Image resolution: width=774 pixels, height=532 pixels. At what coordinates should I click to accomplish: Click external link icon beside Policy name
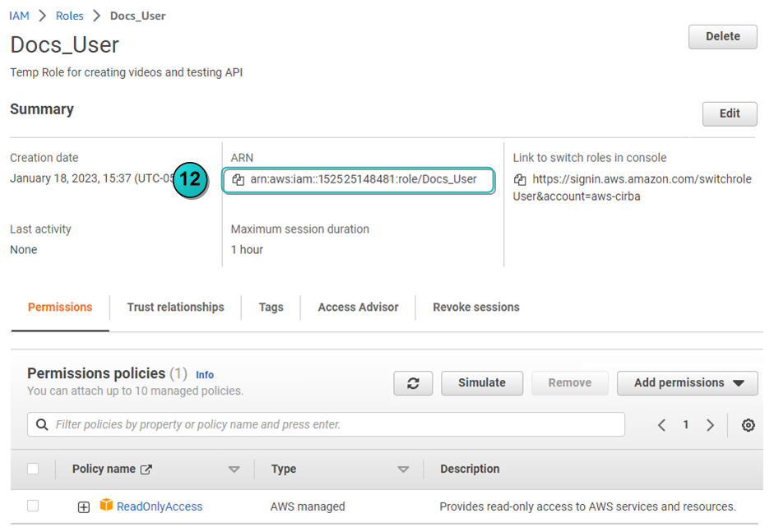click(146, 470)
